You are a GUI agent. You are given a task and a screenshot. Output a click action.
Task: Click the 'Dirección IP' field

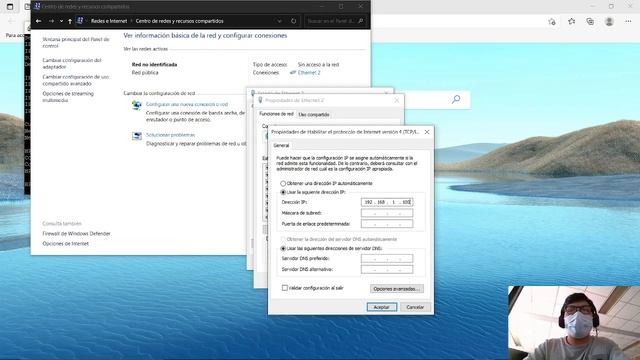[x=387, y=202]
